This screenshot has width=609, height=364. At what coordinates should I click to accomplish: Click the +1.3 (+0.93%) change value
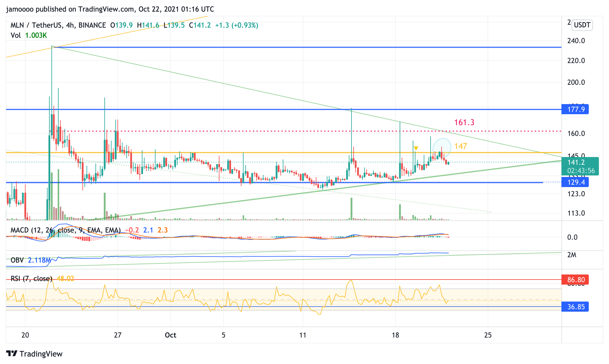(x=237, y=25)
